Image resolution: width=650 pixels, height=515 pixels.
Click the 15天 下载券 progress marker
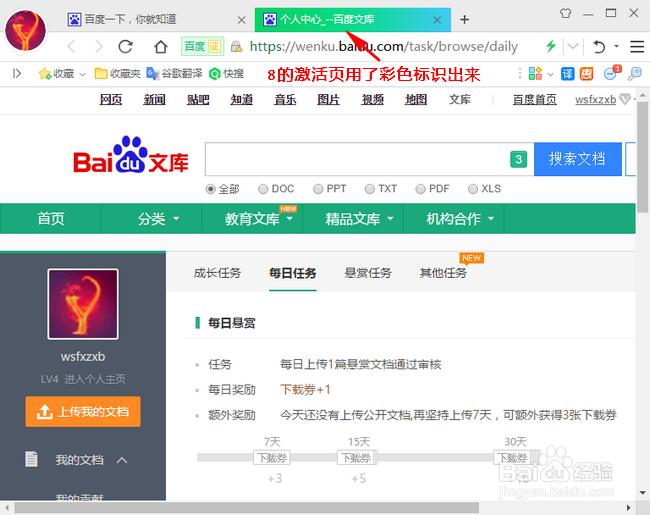(x=357, y=457)
